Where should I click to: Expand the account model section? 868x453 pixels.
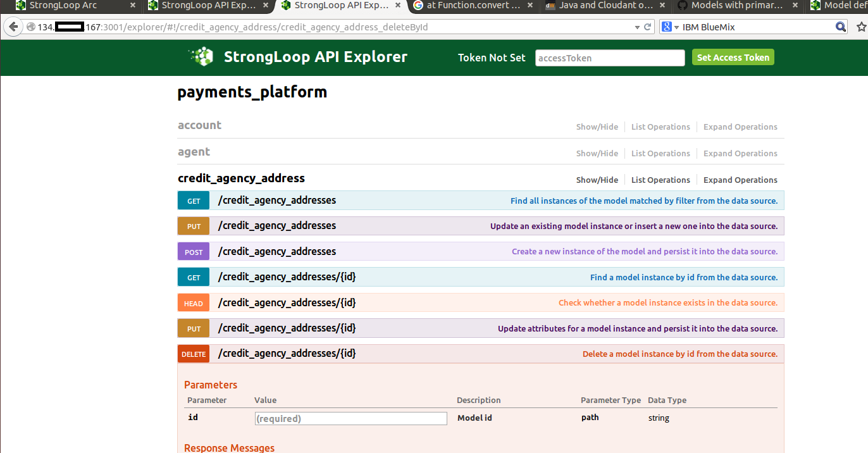tap(199, 125)
